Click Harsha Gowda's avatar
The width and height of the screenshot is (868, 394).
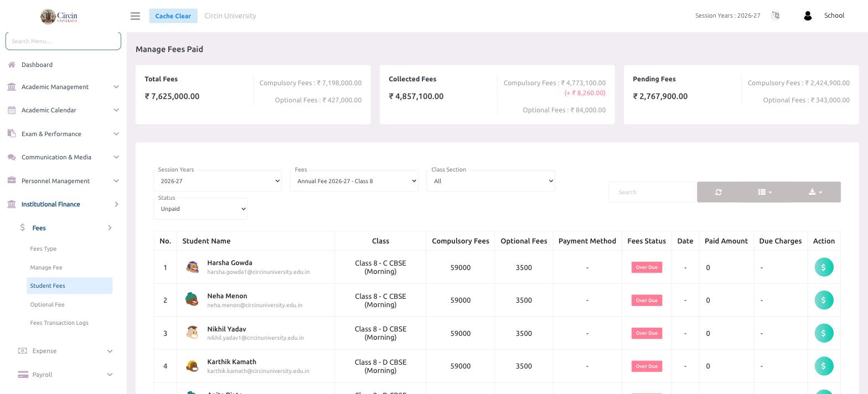192,267
